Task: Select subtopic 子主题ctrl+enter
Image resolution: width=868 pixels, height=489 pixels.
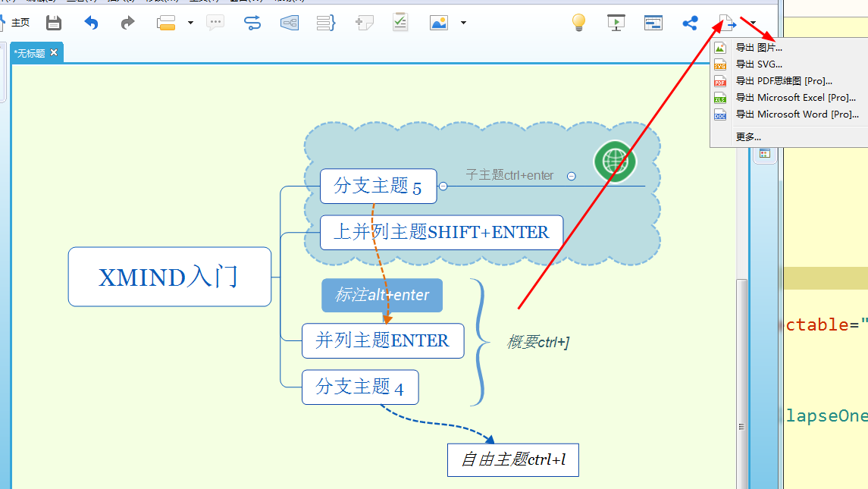Action: point(509,176)
